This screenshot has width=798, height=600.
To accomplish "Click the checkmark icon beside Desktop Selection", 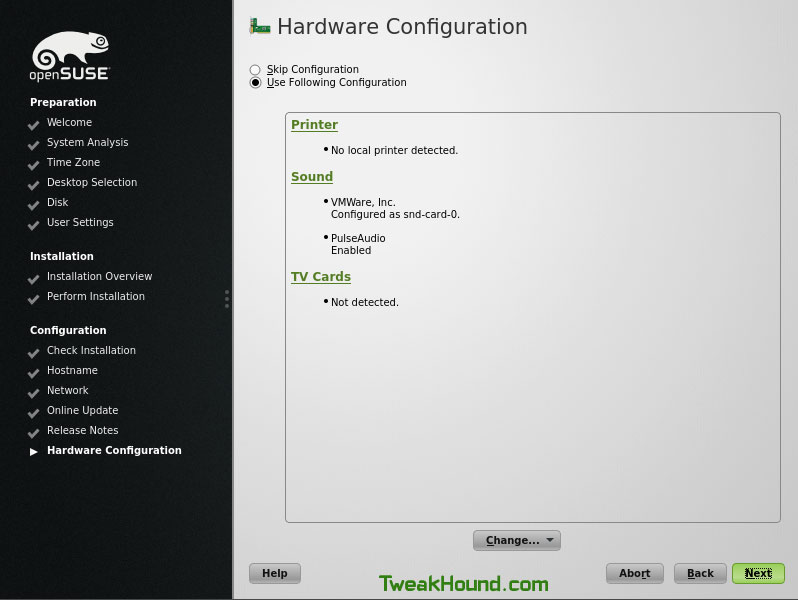I will [34, 185].
